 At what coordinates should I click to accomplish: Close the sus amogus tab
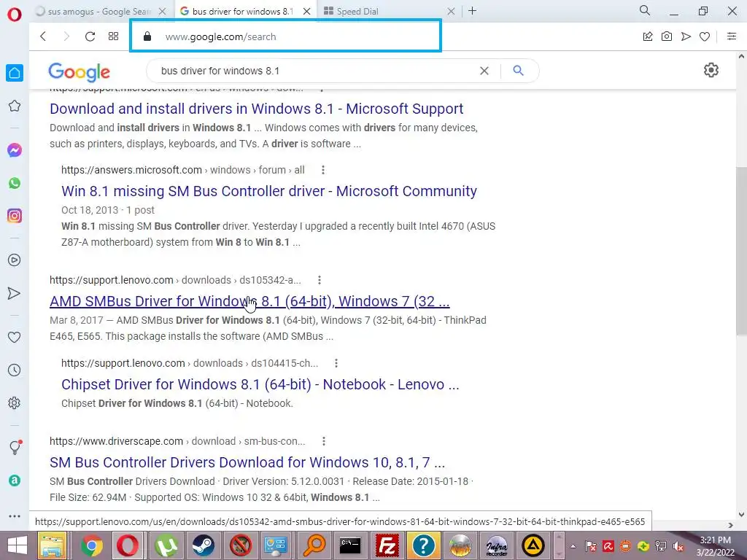coord(163,11)
